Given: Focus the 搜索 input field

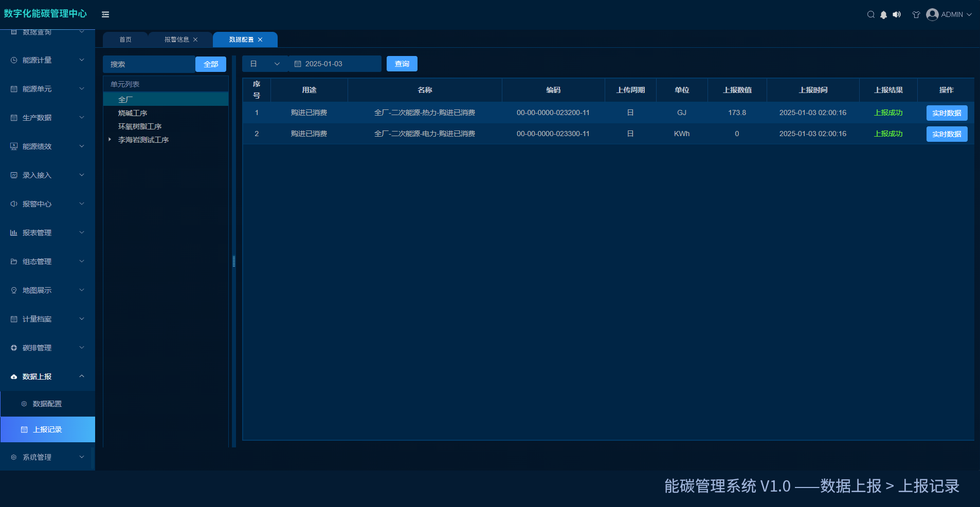Looking at the screenshot, I should point(149,64).
